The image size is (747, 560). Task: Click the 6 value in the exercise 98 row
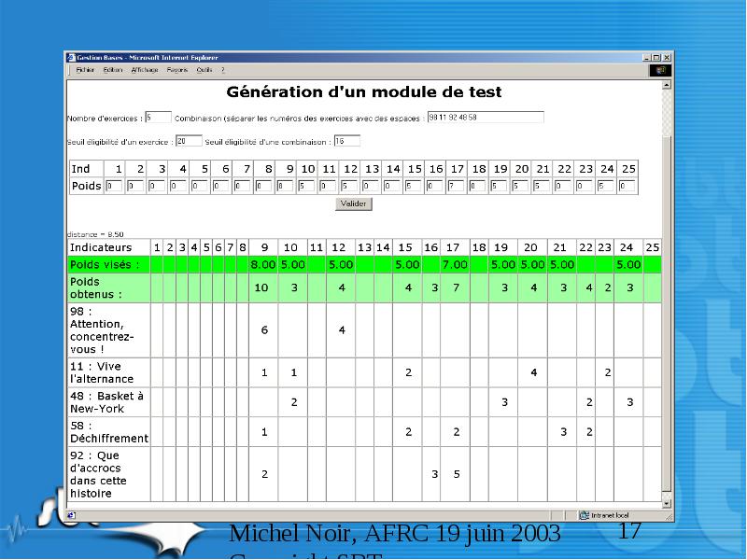tap(264, 330)
